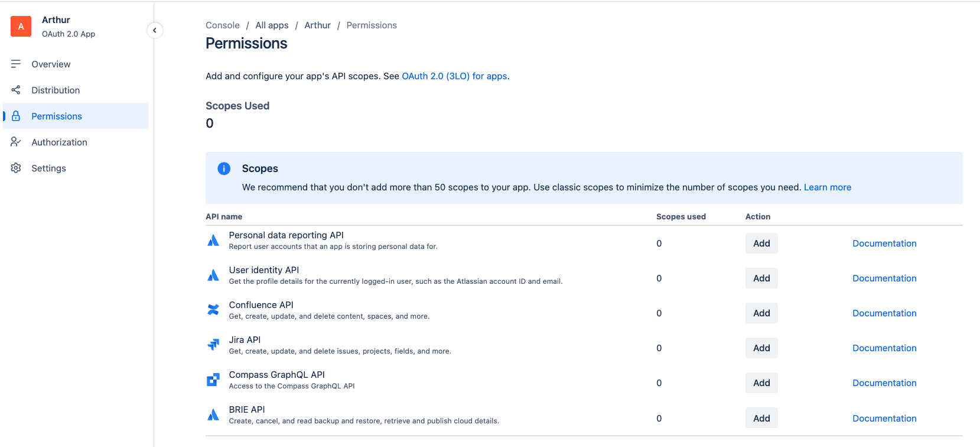The height and width of the screenshot is (447, 980).
Task: Click the Settings gear icon in the sidebar
Action: pyautogui.click(x=16, y=168)
